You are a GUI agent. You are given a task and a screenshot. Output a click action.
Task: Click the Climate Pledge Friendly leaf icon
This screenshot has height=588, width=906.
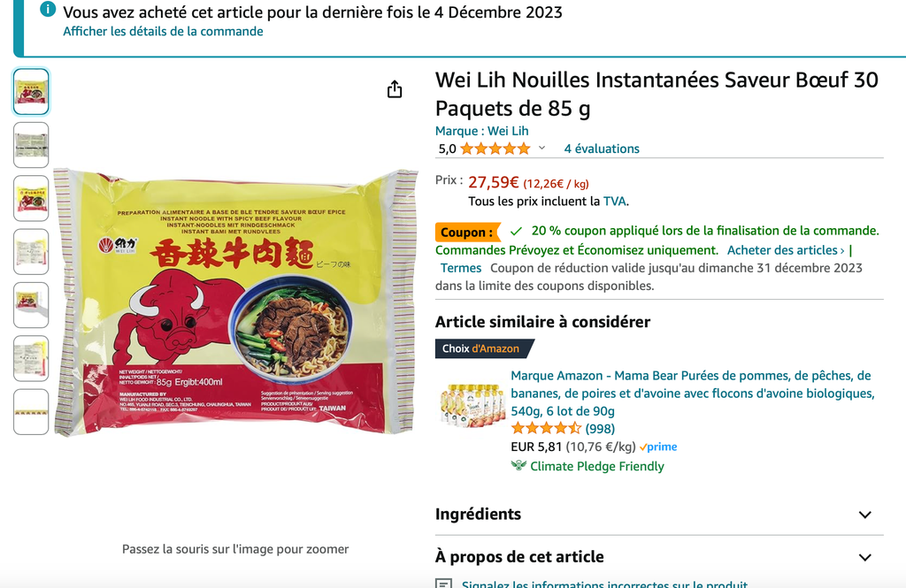tap(518, 466)
